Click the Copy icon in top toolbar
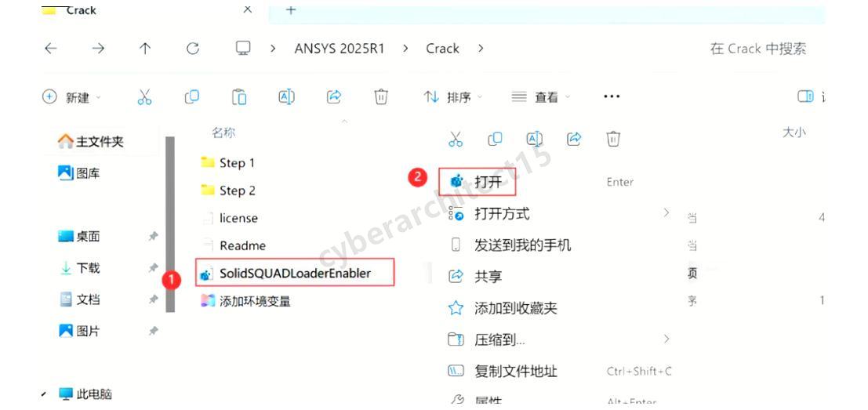Image resolution: width=868 pixels, height=410 pixels. (x=191, y=97)
